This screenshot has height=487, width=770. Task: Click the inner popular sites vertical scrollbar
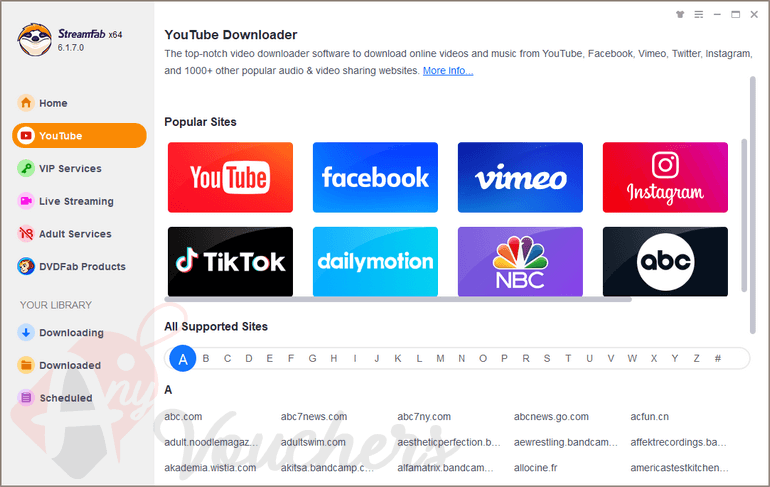(x=743, y=215)
